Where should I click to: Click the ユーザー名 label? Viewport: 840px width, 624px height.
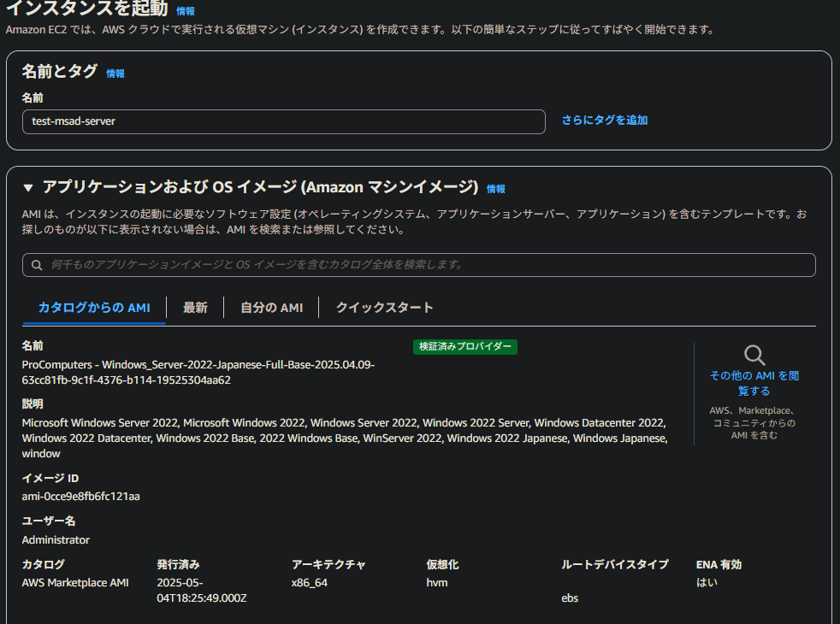[x=49, y=521]
